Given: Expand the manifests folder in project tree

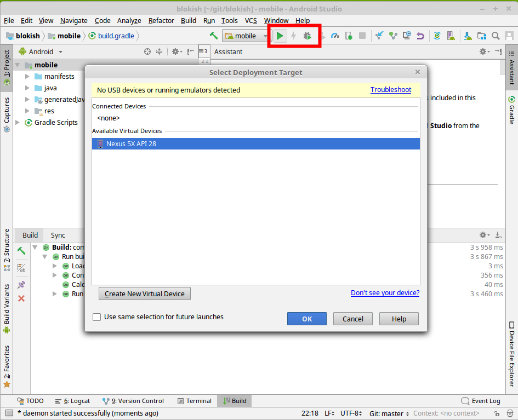Looking at the screenshot, I should tap(27, 77).
